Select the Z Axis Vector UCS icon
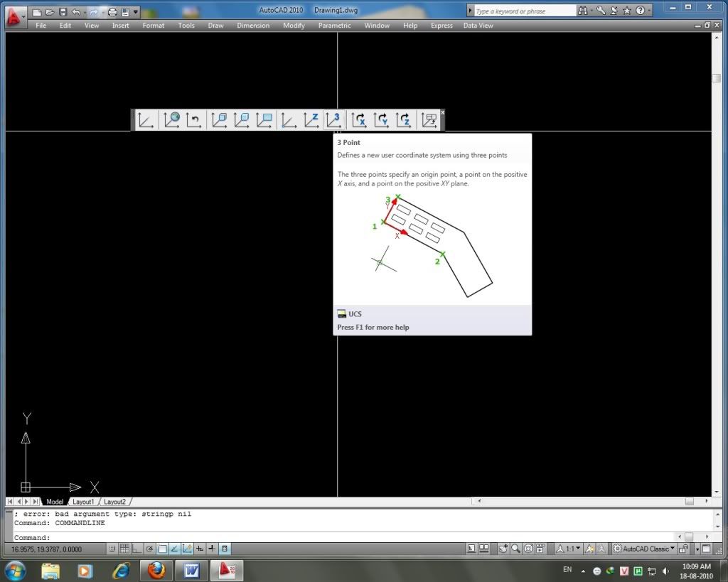 click(311, 120)
